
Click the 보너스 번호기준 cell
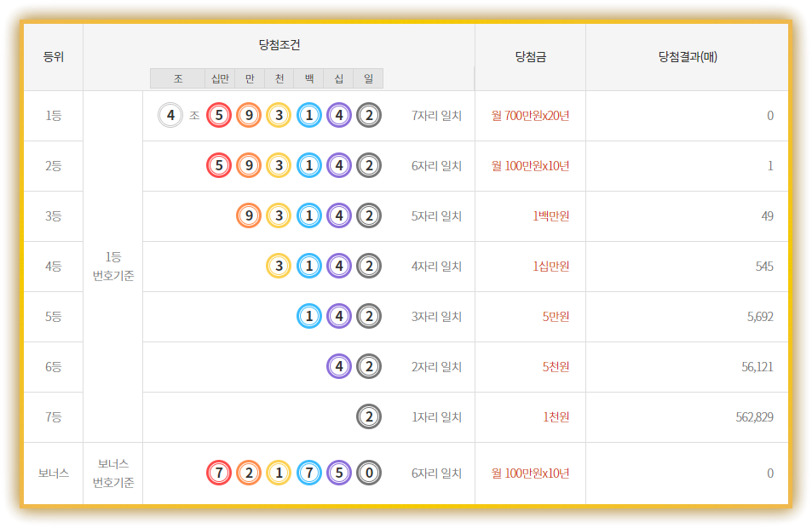(x=112, y=473)
